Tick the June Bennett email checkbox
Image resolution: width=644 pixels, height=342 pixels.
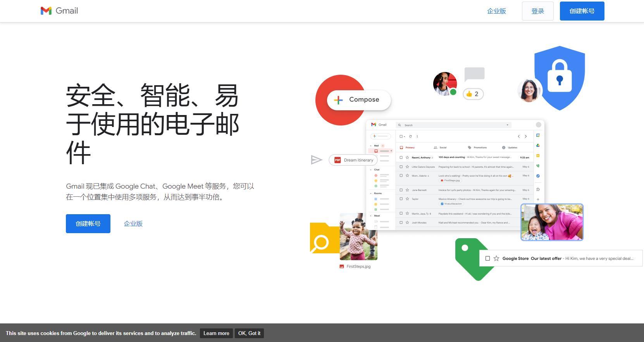pyautogui.click(x=401, y=190)
